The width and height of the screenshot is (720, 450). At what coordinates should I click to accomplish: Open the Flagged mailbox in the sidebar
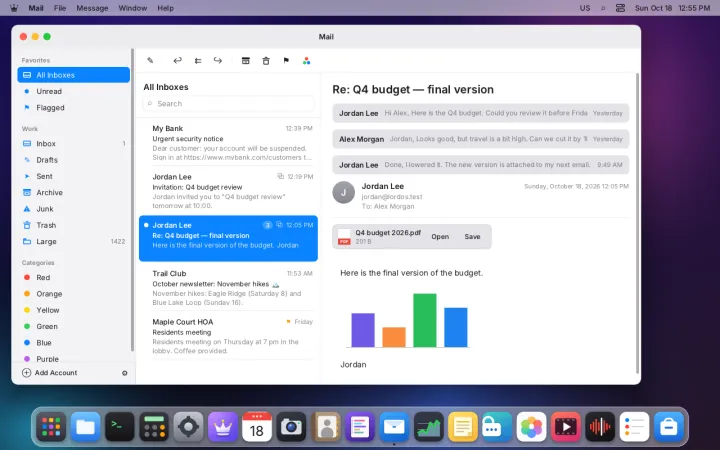pos(73,107)
